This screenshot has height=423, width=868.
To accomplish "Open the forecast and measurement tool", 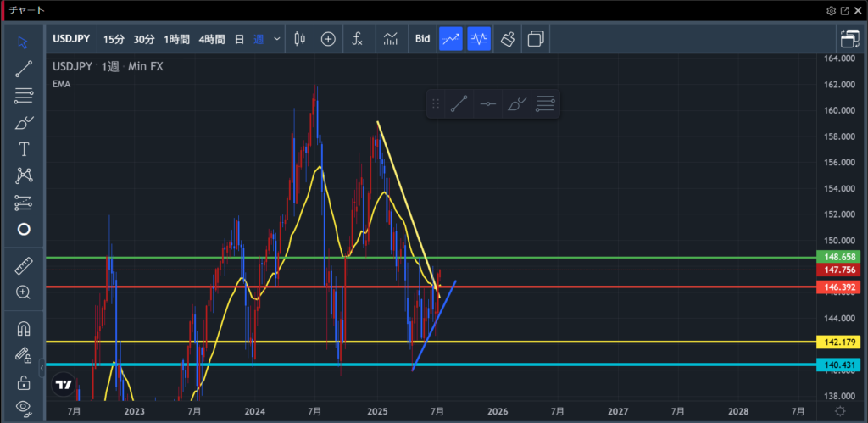I will (x=23, y=203).
